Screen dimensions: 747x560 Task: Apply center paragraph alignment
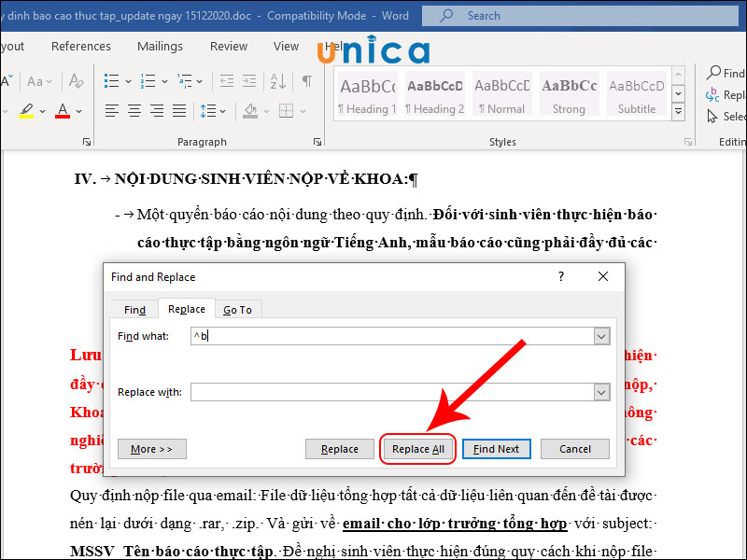[134, 111]
